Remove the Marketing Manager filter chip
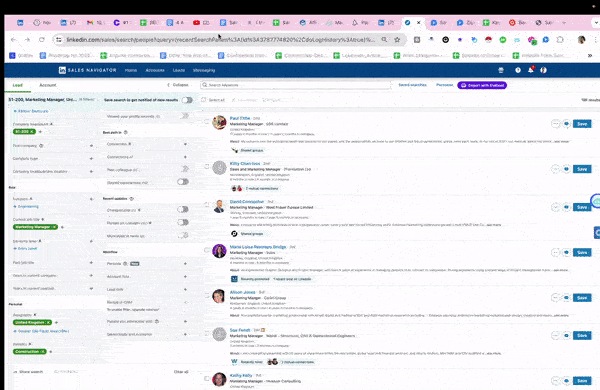 [55, 227]
